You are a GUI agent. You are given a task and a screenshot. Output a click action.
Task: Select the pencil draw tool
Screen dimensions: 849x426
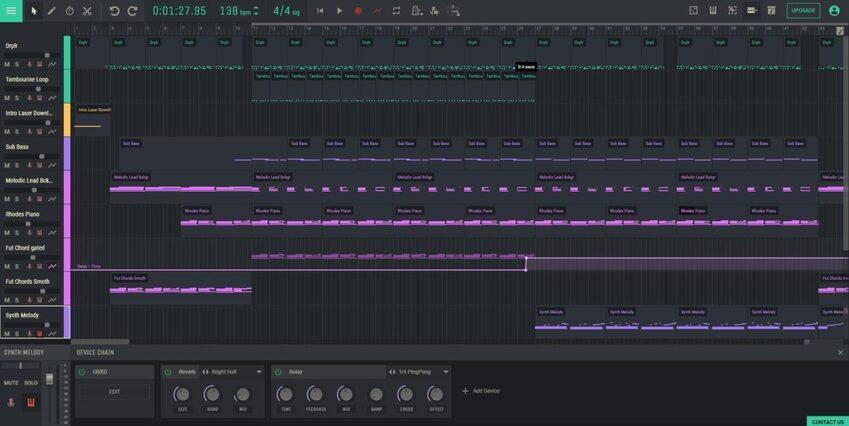(51, 10)
